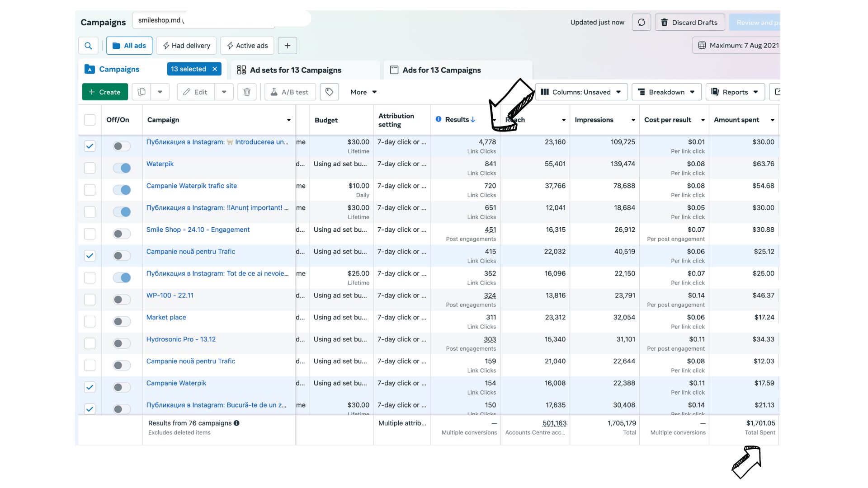Click the tag label icon
The height and width of the screenshot is (488, 868).
tap(329, 92)
